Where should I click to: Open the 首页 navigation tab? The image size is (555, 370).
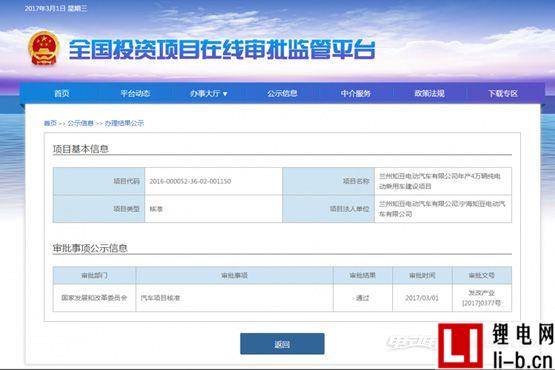62,93
